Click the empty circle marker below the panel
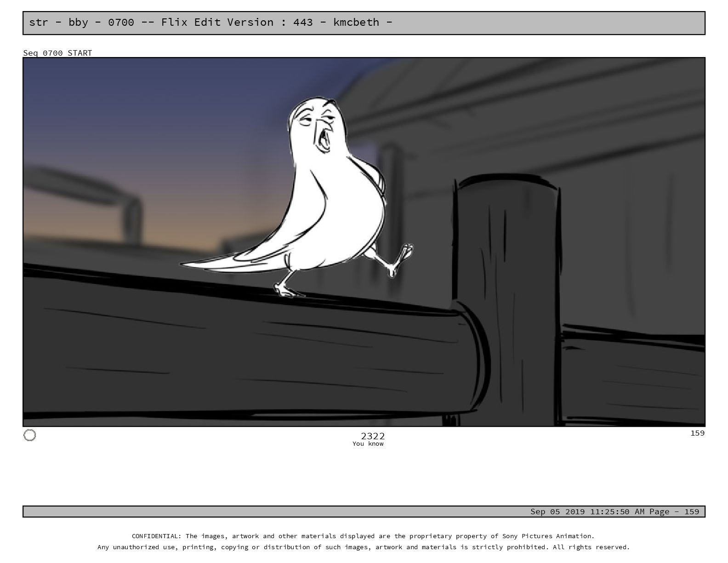The image size is (728, 563). (x=29, y=435)
